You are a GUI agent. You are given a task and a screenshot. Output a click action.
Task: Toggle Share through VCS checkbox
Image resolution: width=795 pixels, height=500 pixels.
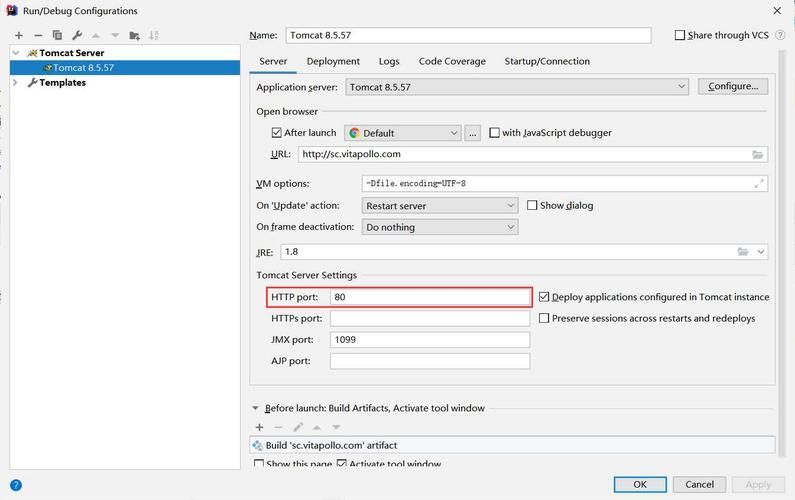pos(680,35)
